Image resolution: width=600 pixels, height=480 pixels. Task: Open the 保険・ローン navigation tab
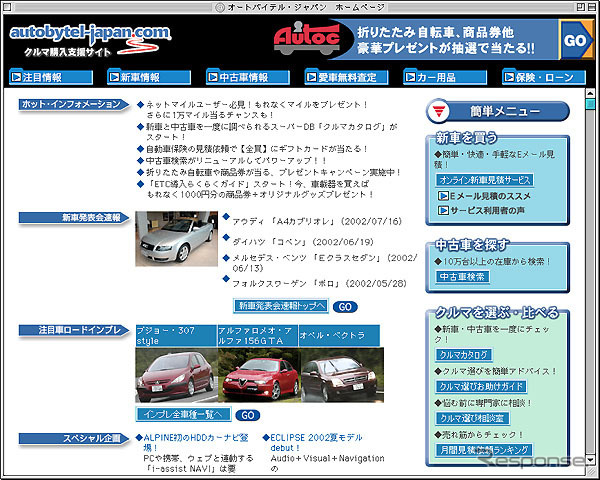544,77
